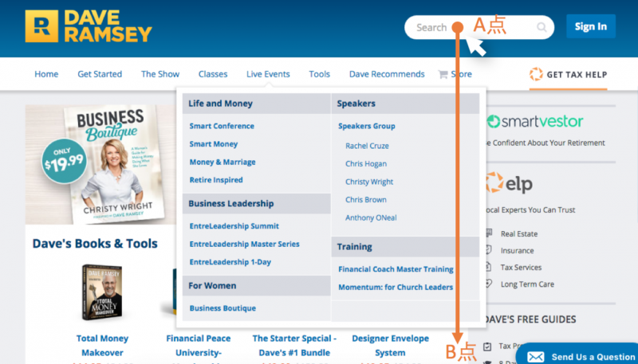Viewport: 638px width, 364px height.
Task: Open the Live Events nav menu
Action: pyautogui.click(x=268, y=74)
